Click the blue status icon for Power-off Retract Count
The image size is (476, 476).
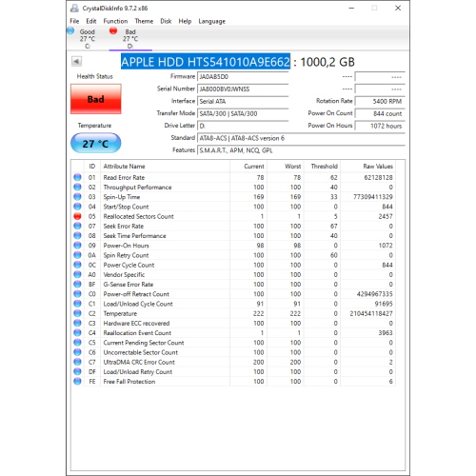[77, 294]
